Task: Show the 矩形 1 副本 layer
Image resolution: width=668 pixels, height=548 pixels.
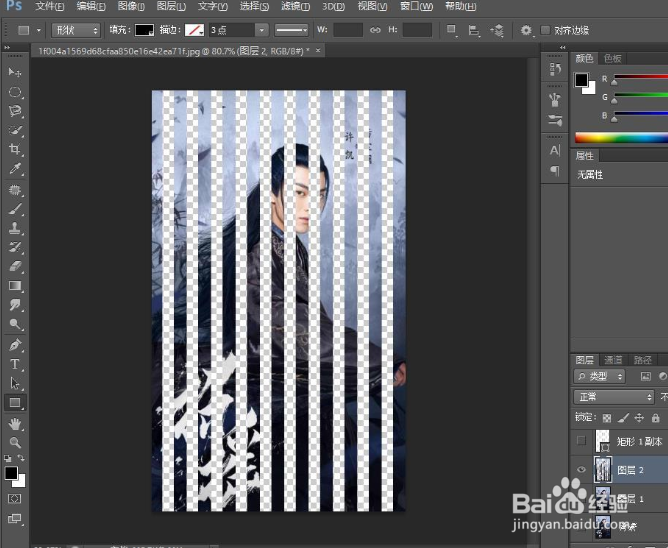Action: coord(581,441)
